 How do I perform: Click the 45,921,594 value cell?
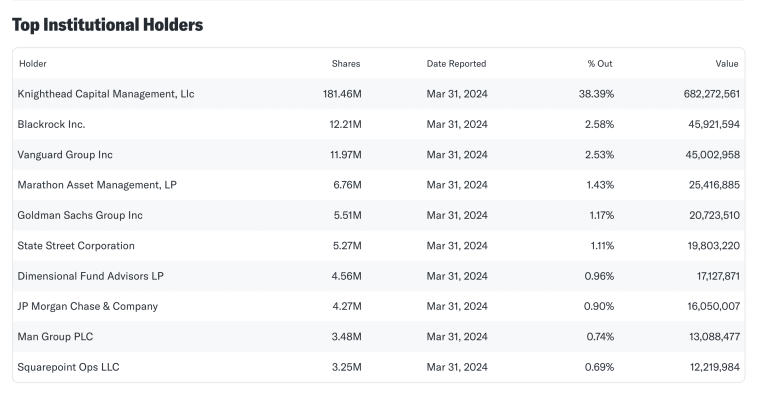click(714, 125)
